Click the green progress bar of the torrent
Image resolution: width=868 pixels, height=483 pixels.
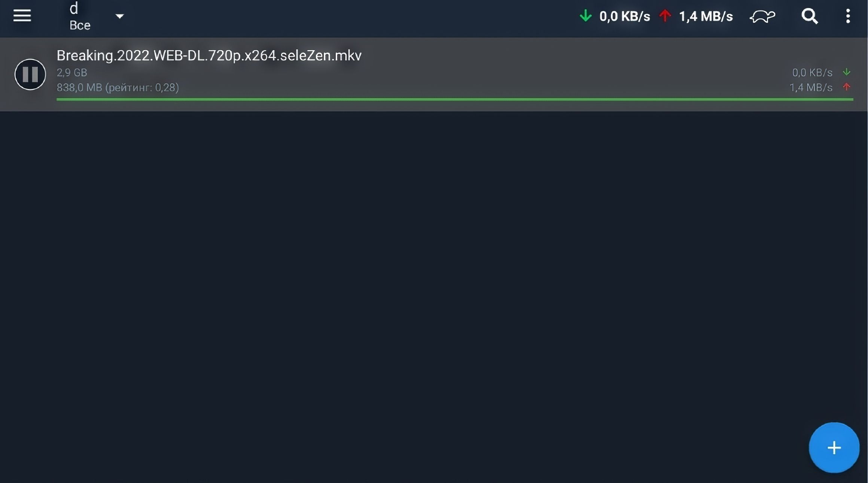[x=454, y=99]
